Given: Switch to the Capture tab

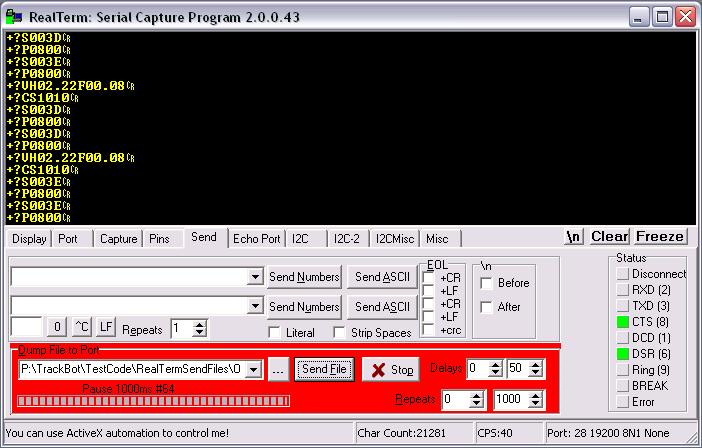Looking at the screenshot, I should pyautogui.click(x=118, y=238).
